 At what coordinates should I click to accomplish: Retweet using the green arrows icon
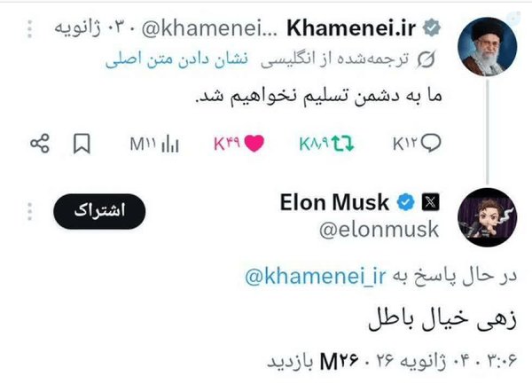click(342, 143)
